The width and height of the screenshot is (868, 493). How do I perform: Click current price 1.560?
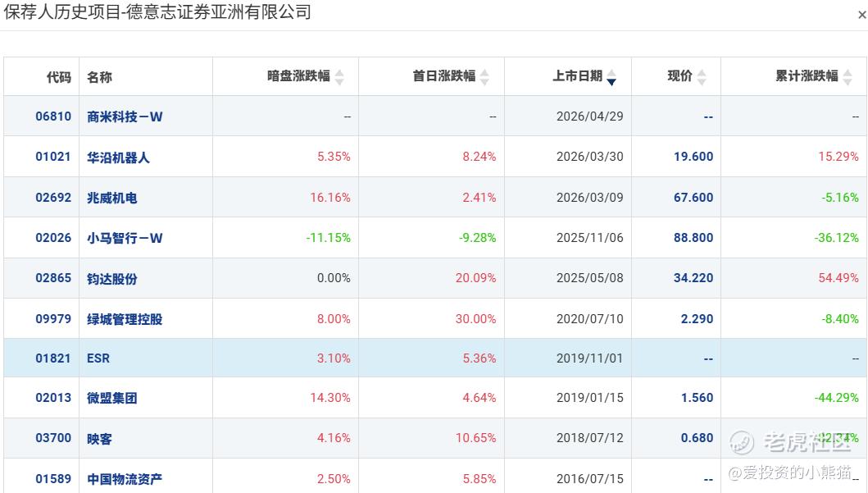[x=697, y=398]
